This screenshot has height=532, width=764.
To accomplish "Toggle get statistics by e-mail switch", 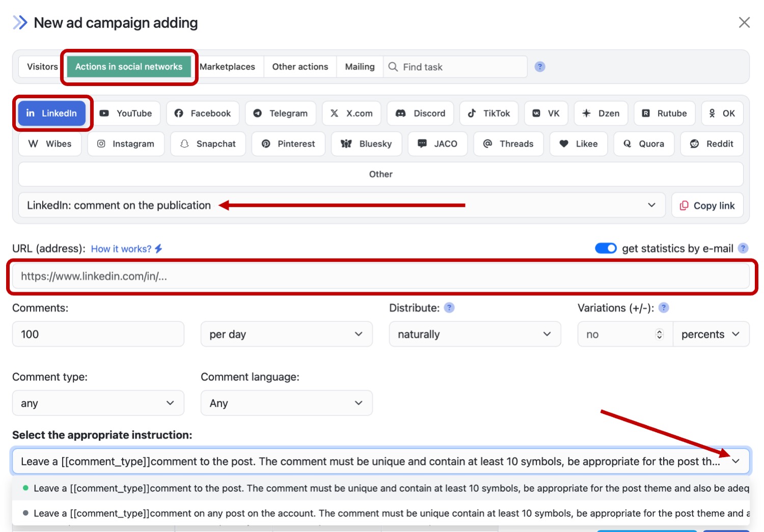I will pos(605,248).
